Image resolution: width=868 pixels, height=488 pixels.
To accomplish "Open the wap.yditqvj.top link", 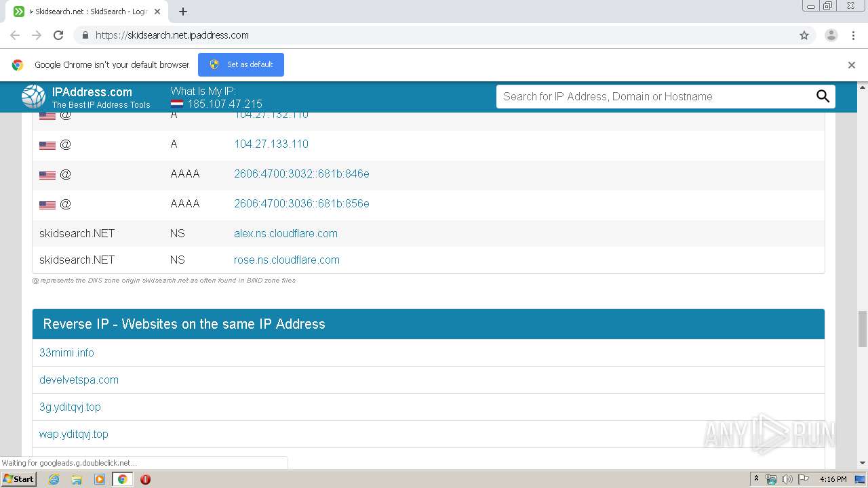I will [x=74, y=434].
